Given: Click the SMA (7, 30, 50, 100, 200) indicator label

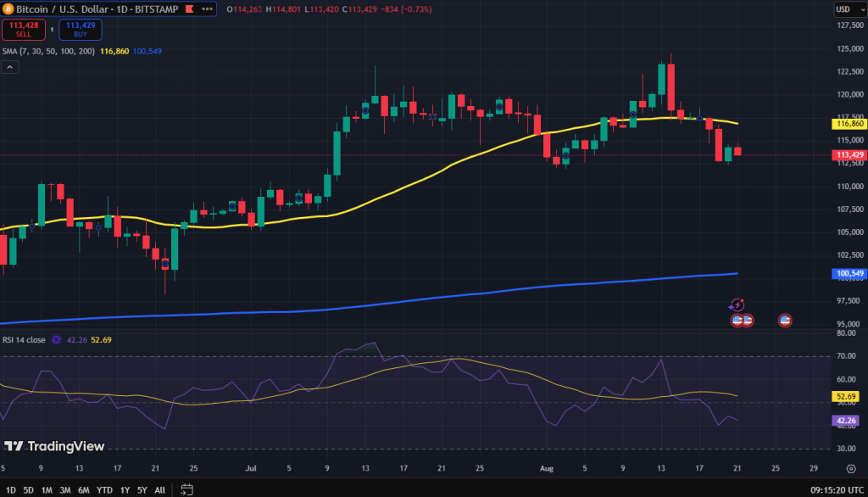Looking at the screenshot, I should coord(48,51).
